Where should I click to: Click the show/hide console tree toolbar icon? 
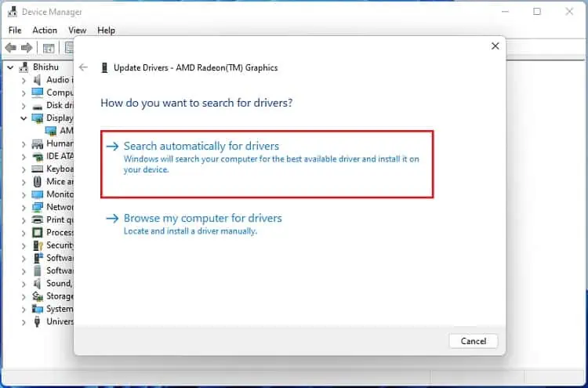click(x=49, y=48)
